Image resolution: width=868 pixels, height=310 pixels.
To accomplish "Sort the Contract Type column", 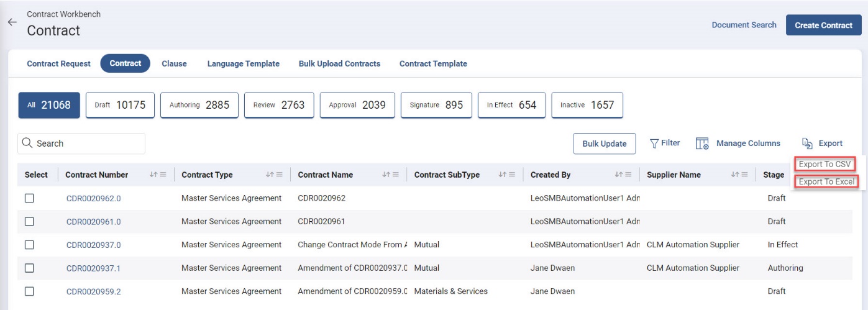I will click(x=270, y=175).
